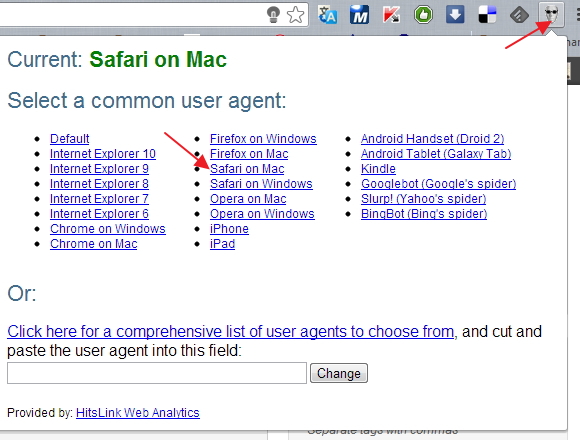Select Safari on Mac user agent

(x=247, y=169)
